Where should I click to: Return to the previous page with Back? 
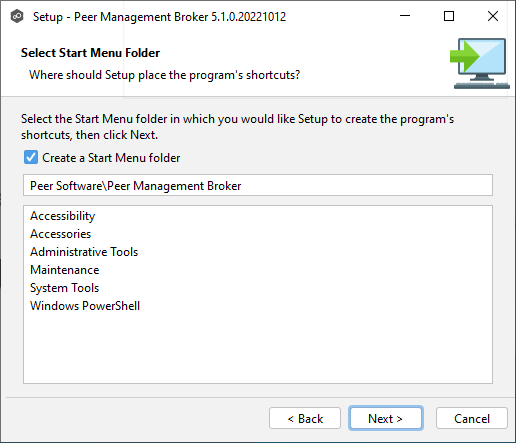pos(305,418)
